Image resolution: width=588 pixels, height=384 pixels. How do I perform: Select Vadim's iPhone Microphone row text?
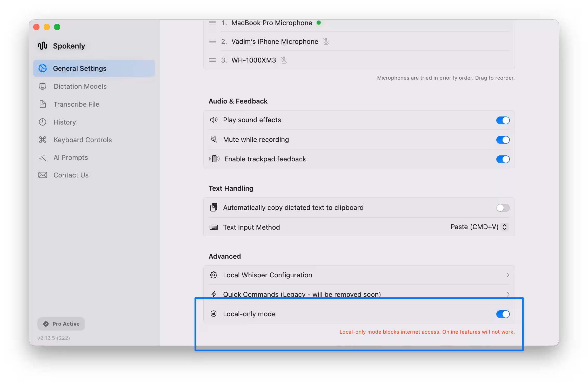tap(275, 42)
